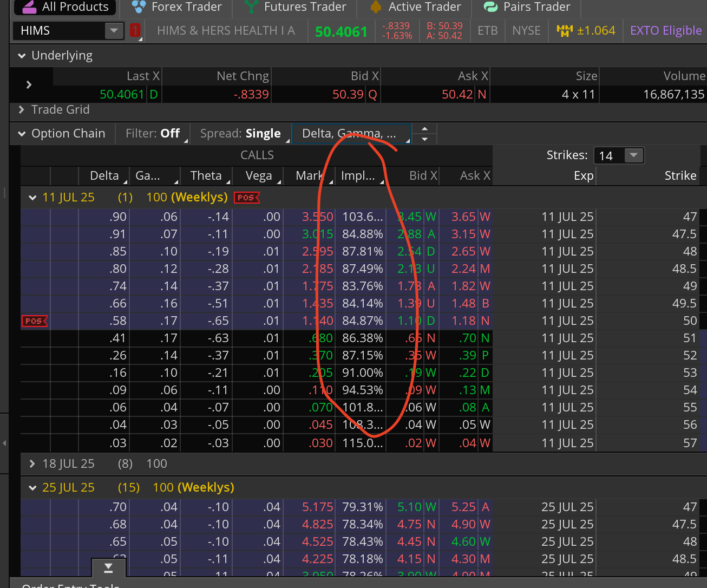Viewport: 707px width, 588px height.
Task: Click the Theta column header
Action: tap(206, 176)
